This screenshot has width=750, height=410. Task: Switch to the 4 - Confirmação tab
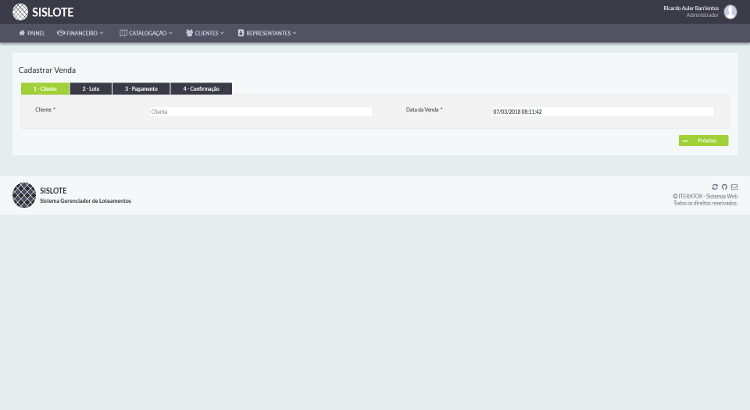click(x=201, y=89)
